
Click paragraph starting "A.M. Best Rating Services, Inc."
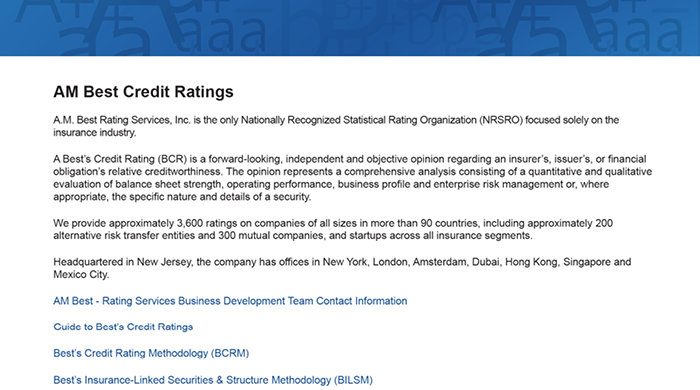336,126
